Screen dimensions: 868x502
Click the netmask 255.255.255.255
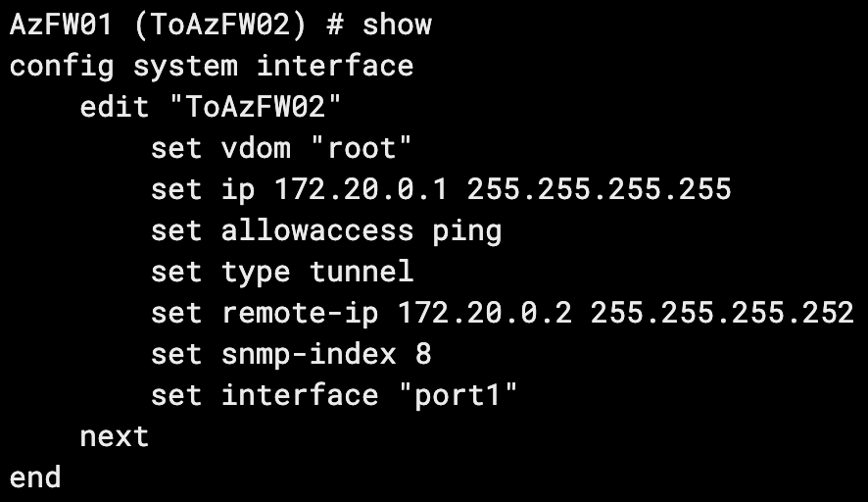(x=600, y=189)
